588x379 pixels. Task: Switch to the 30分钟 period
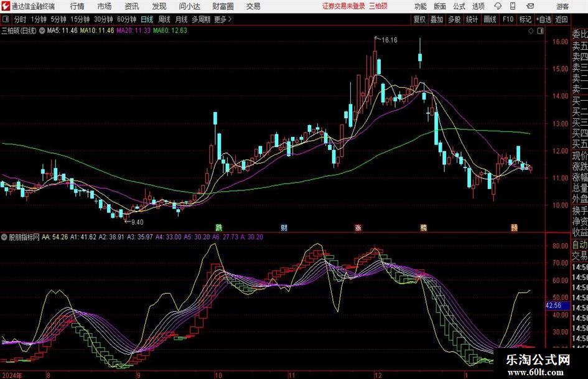click(x=103, y=19)
